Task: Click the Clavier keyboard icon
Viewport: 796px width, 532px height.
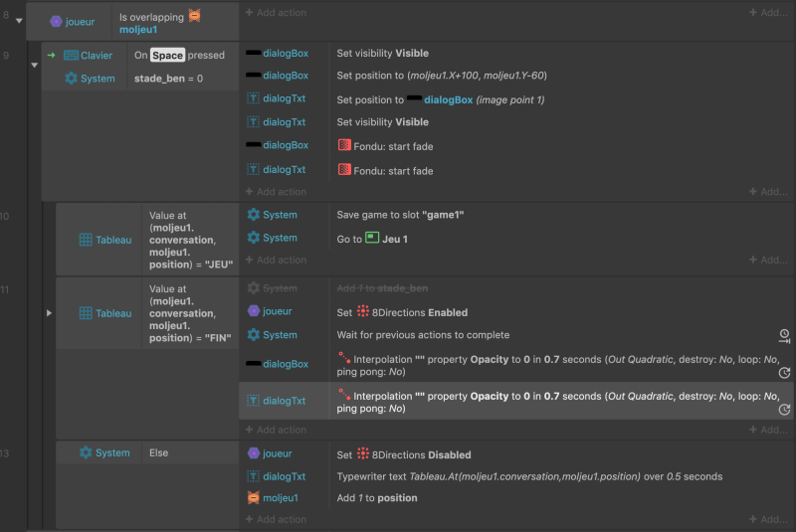Action: pos(71,56)
